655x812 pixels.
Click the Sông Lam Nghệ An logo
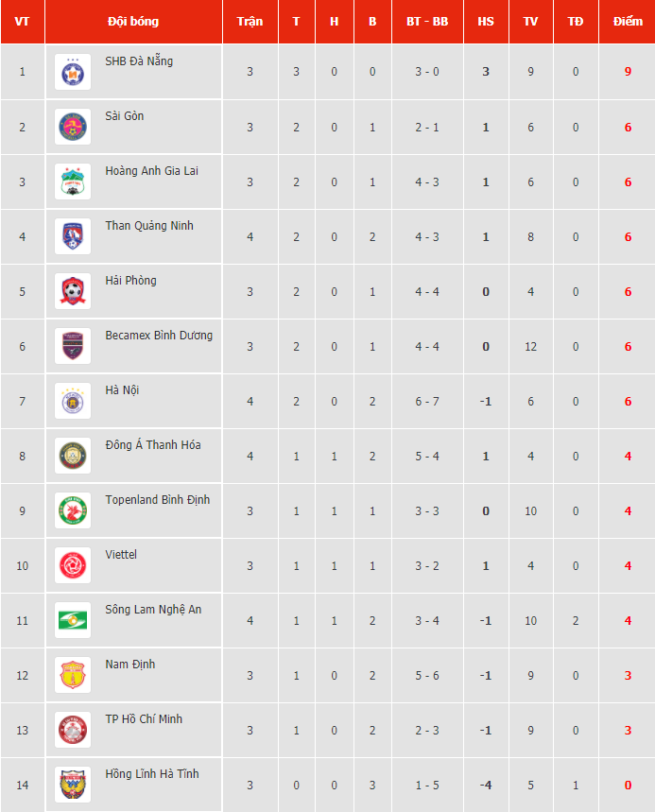click(x=73, y=620)
